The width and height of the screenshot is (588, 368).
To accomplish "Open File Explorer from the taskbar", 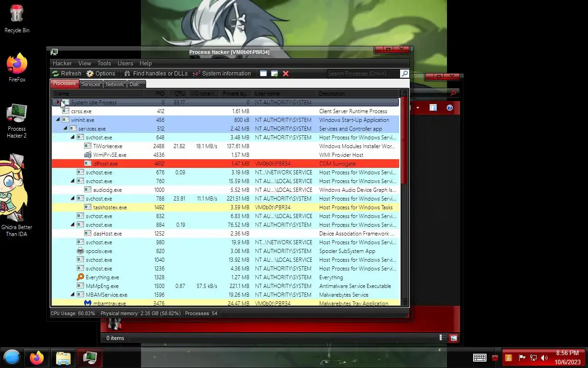I will 63,357.
